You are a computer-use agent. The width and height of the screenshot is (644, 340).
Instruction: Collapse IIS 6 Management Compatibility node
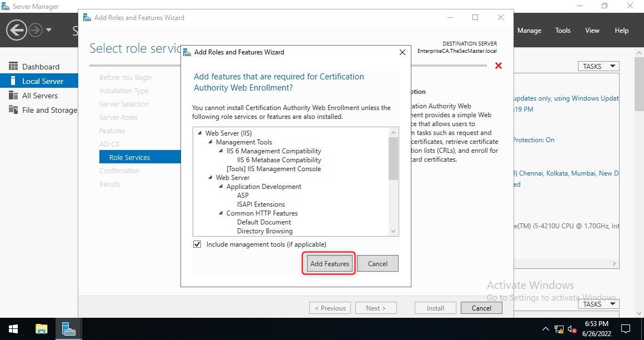click(221, 151)
